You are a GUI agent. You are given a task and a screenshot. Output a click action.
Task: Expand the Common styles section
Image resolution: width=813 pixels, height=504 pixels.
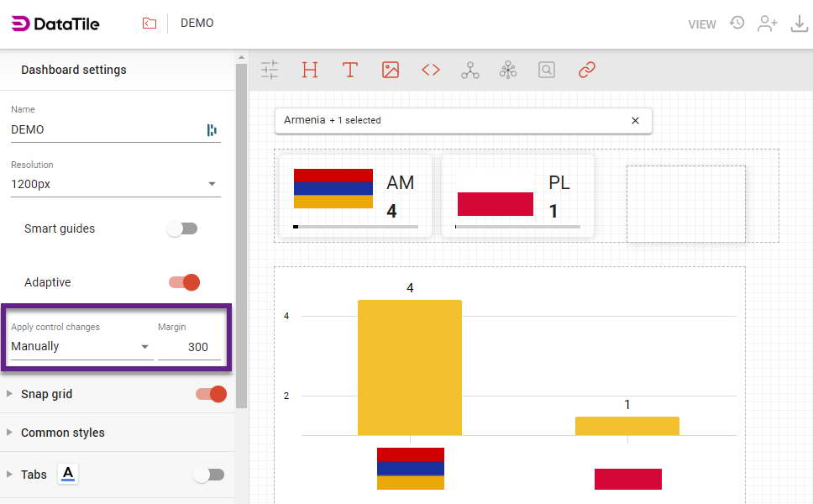point(63,433)
